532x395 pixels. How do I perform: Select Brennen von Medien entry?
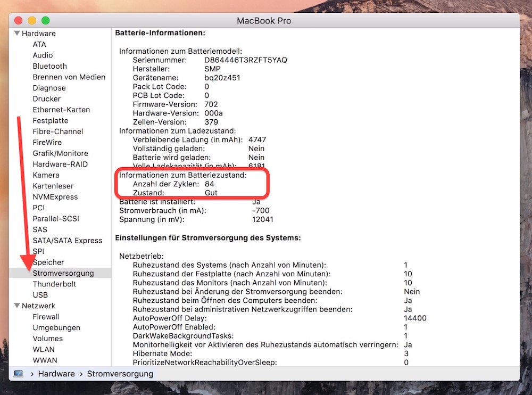point(69,77)
